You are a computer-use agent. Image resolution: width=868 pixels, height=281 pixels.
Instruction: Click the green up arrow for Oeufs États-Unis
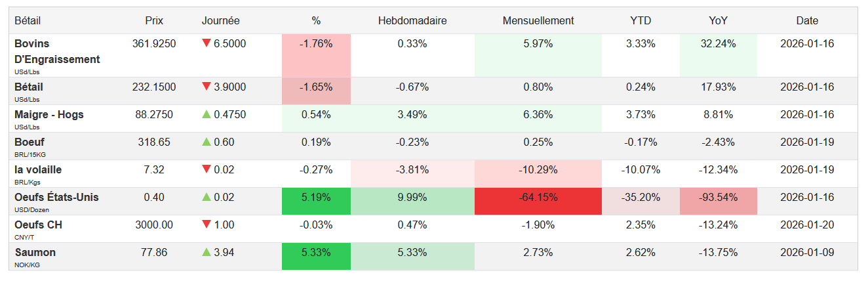click(207, 197)
